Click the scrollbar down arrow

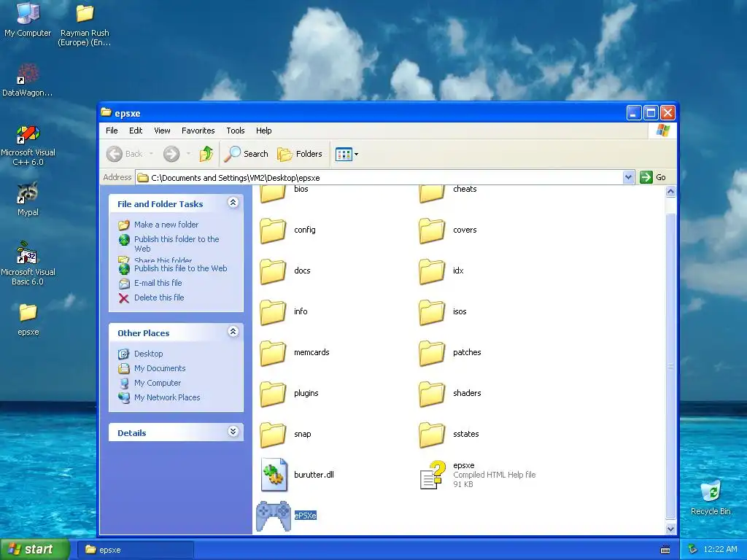pyautogui.click(x=670, y=529)
